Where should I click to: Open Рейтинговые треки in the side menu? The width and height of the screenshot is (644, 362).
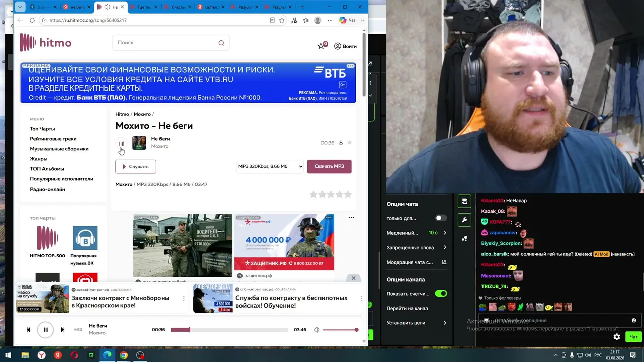click(x=53, y=139)
